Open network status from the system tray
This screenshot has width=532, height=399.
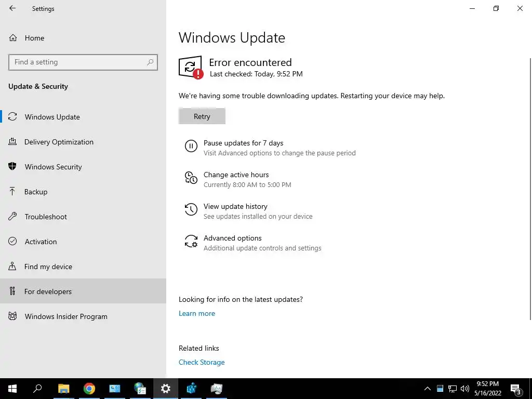click(453, 389)
